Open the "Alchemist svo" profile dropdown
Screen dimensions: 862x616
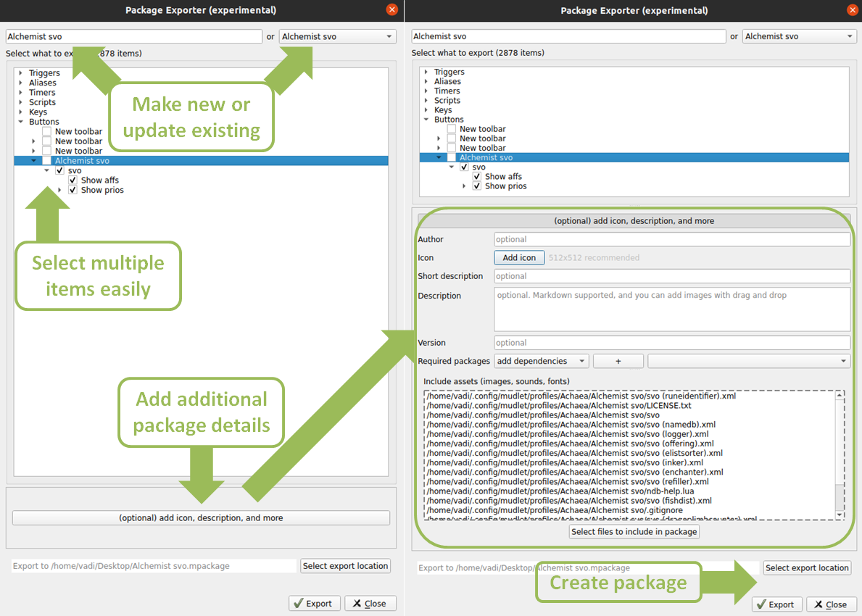click(799, 36)
